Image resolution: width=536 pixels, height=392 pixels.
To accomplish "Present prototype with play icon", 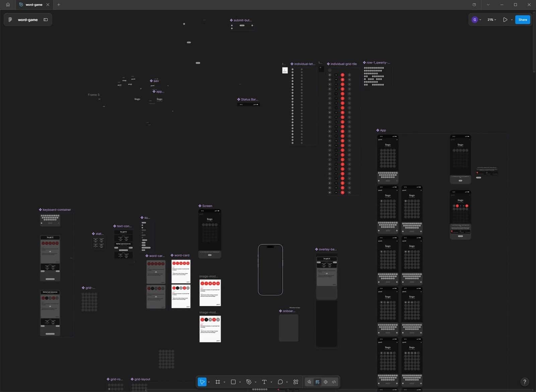I will point(505,20).
